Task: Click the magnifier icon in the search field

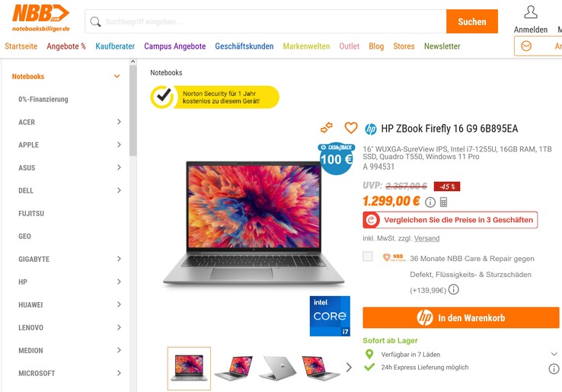Action: point(95,22)
